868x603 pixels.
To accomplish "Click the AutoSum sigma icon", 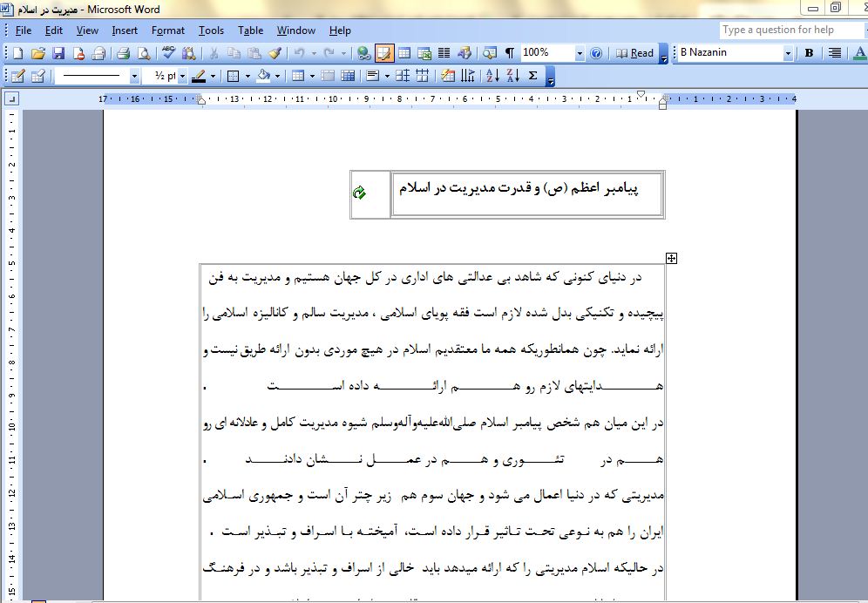I will coord(533,76).
